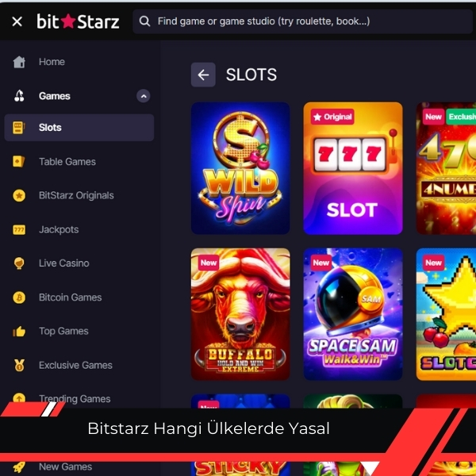
Task: Open Space Sam Walk&Win game
Action: point(353,314)
